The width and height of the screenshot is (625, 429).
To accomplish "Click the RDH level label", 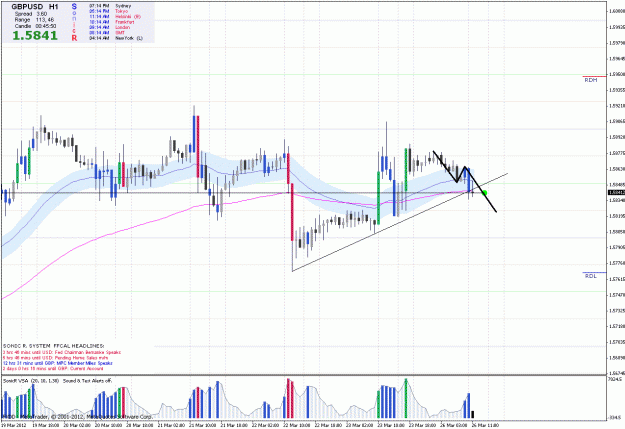I will tap(591, 80).
